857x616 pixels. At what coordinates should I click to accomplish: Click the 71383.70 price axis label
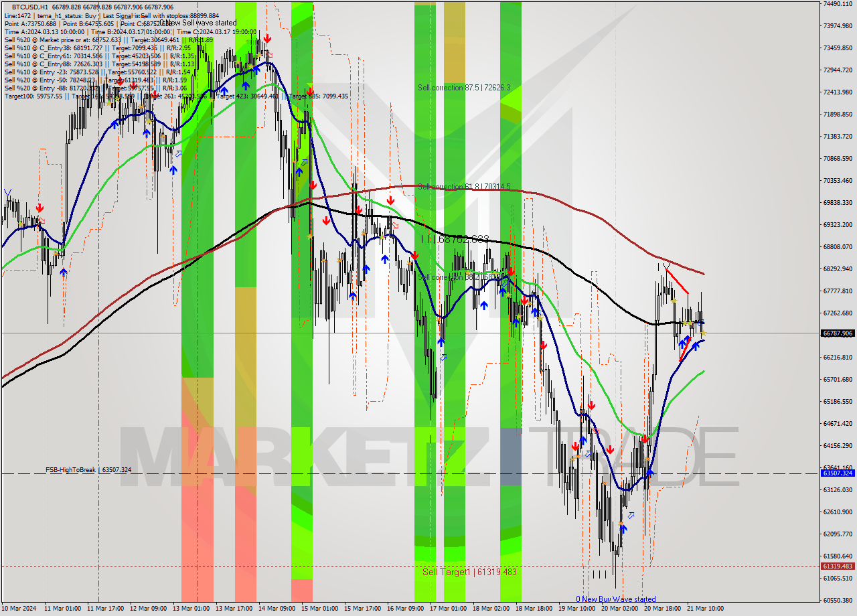(x=837, y=136)
